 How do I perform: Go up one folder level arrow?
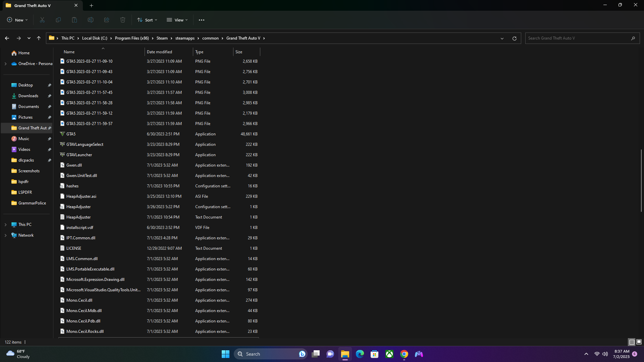pos(39,38)
